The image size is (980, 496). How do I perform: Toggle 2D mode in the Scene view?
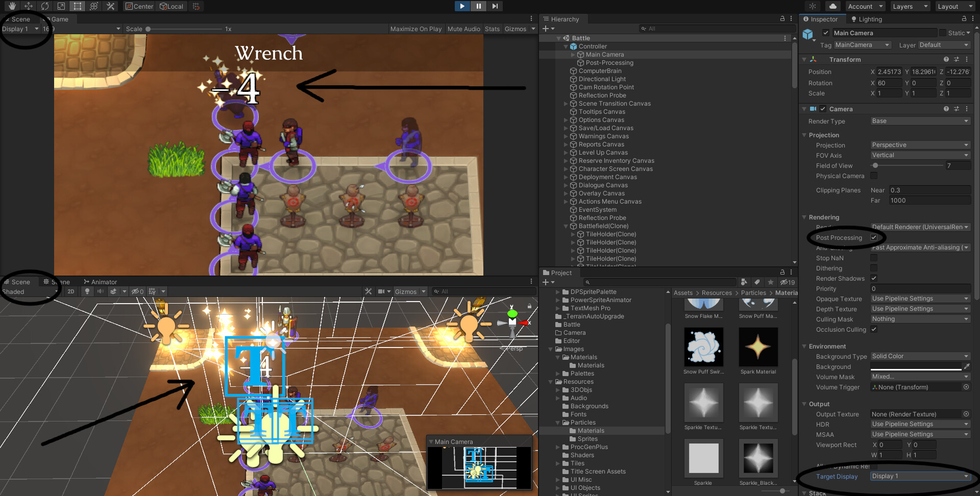click(71, 291)
